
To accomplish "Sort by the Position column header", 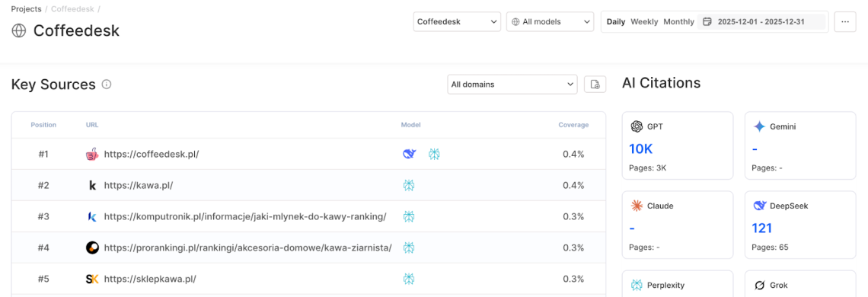I will click(43, 125).
